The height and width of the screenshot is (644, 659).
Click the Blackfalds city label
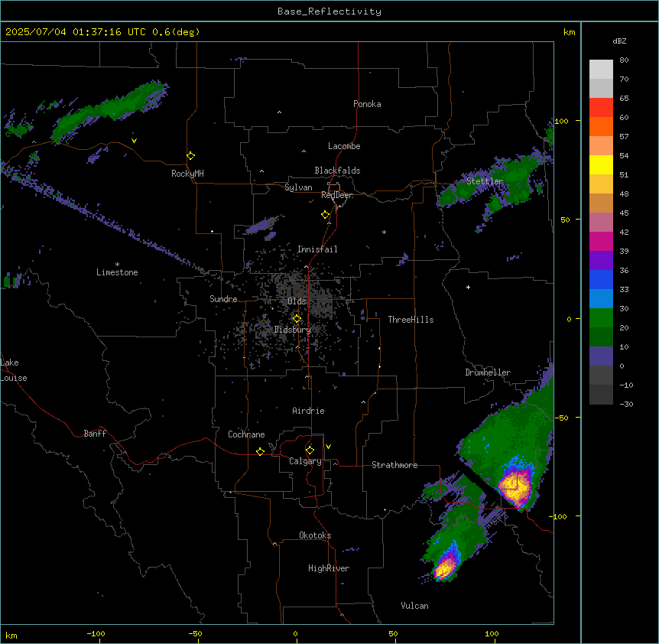337,171
